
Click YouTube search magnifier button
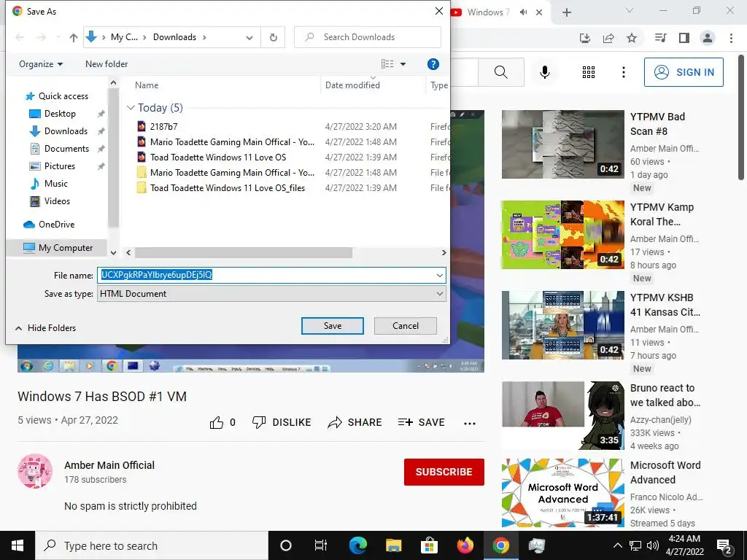click(500, 72)
